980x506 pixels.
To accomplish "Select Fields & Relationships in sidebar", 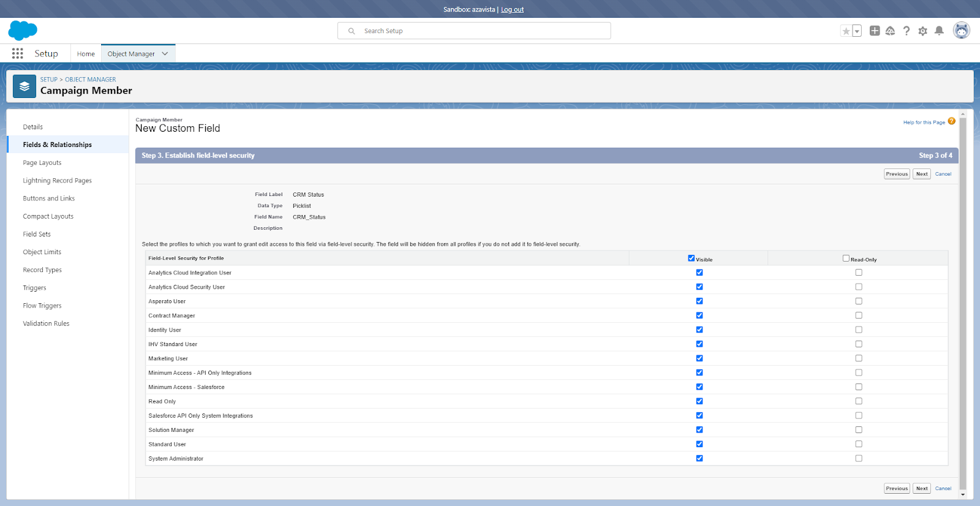I will click(x=67, y=145).
